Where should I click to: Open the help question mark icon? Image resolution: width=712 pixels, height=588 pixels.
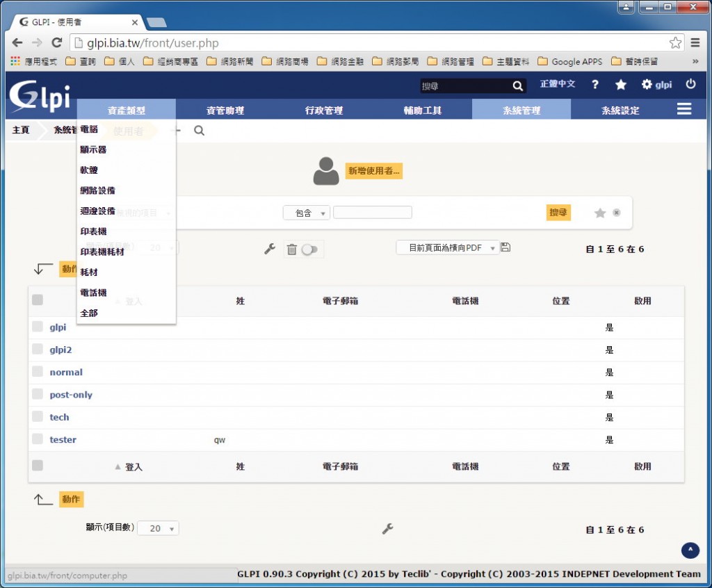pyautogui.click(x=595, y=85)
